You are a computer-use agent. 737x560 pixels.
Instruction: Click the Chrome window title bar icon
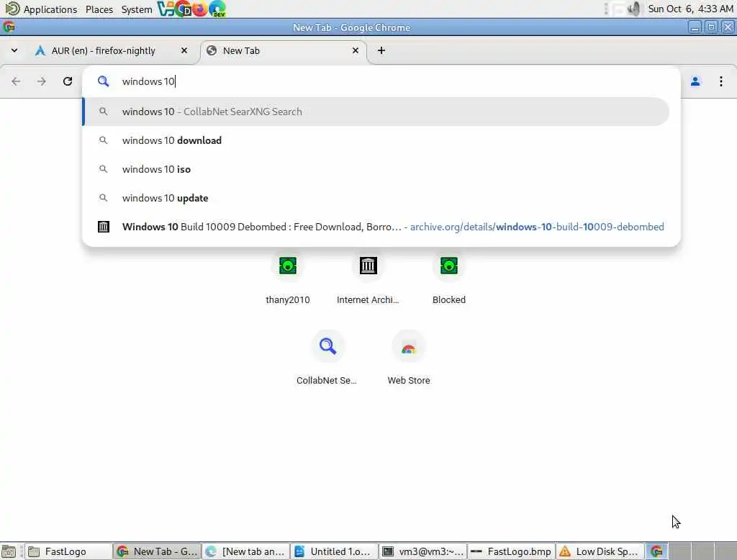coord(9,27)
